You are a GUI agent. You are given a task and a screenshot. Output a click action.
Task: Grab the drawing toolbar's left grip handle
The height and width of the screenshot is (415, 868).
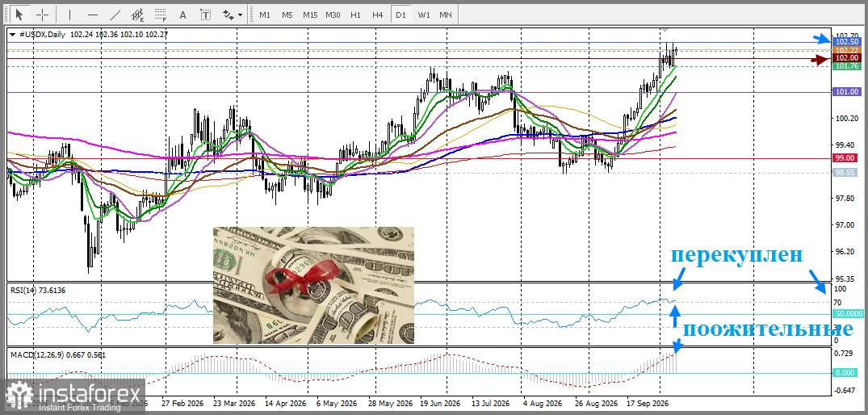(6, 15)
